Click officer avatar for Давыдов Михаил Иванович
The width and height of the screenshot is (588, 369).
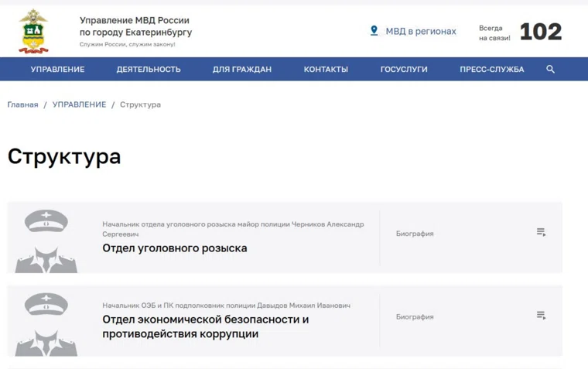tap(46, 323)
